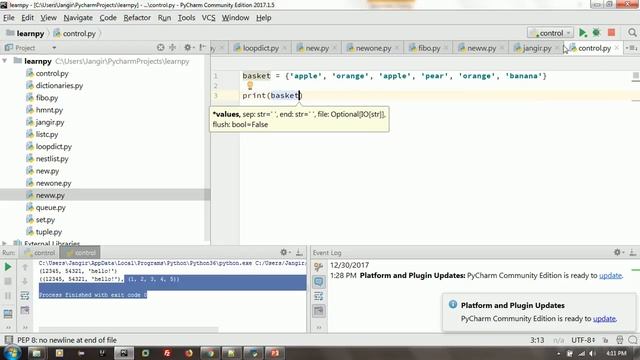Click the up stack trace arrow
The image size is (640, 360).
click(x=24, y=267)
